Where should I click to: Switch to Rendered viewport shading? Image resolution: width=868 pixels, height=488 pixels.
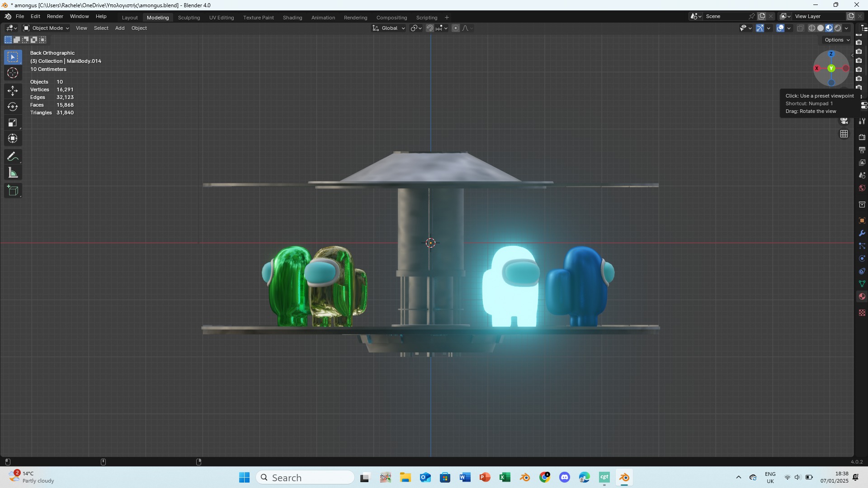coord(838,28)
